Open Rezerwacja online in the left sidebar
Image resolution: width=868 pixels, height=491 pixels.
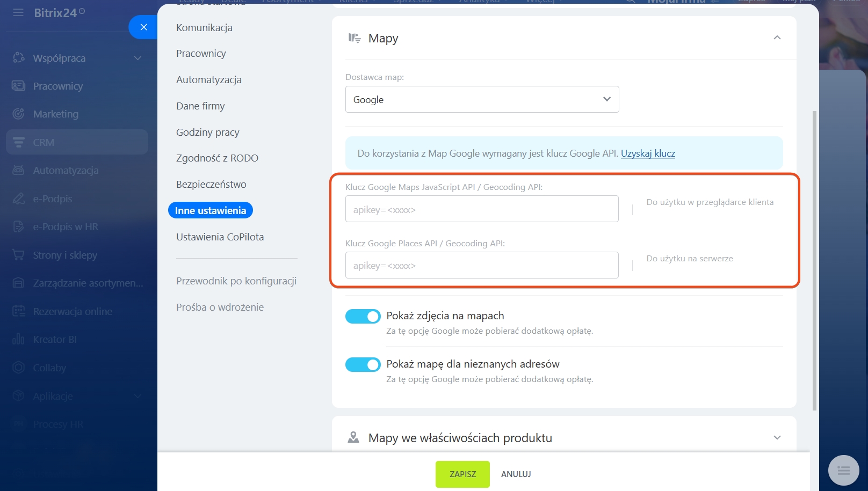coord(73,311)
